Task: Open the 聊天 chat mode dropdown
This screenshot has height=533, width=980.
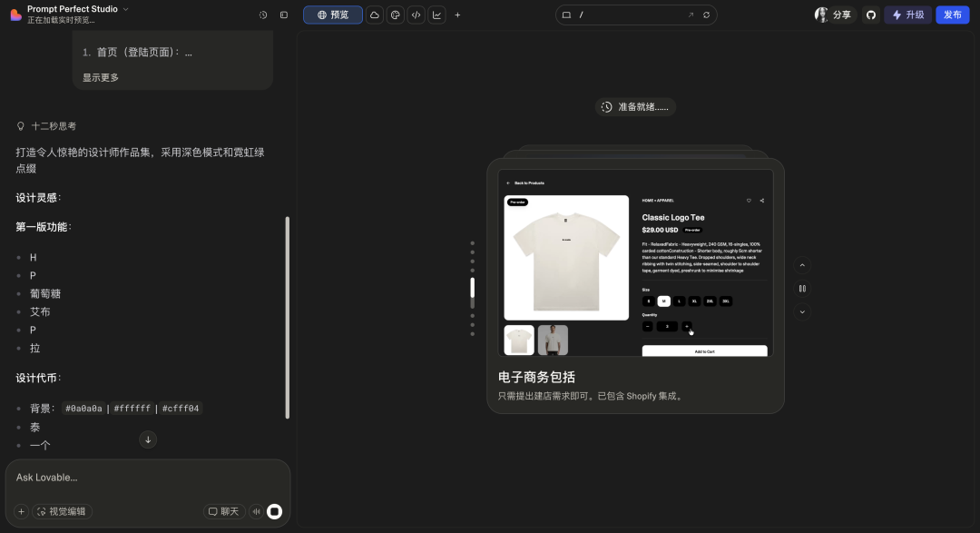Action: 224,511
